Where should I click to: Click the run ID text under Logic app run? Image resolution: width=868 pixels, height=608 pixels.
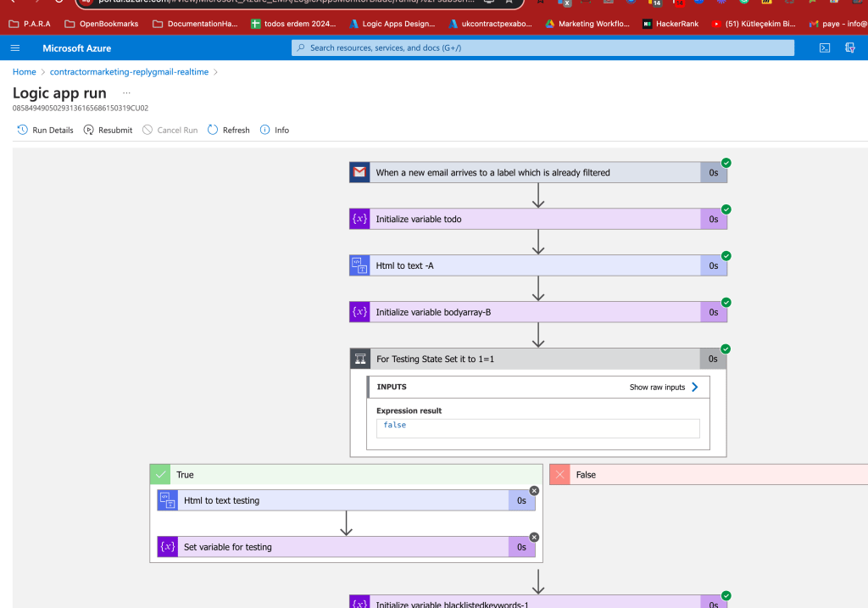[x=81, y=108]
